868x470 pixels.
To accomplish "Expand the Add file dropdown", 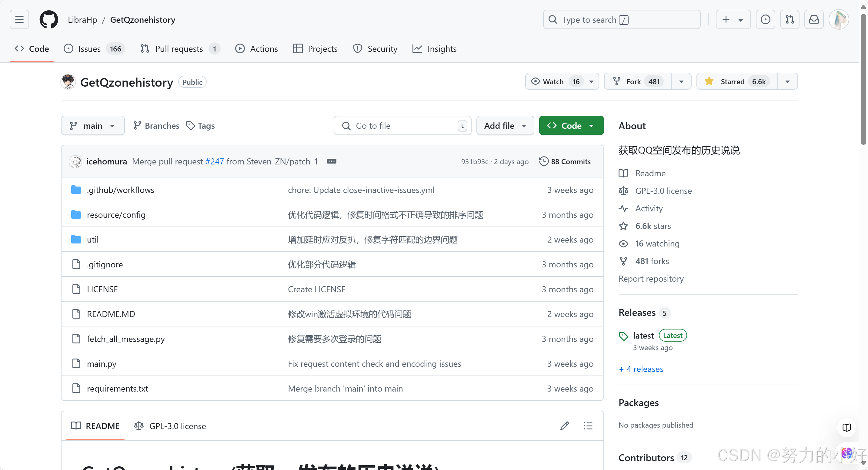I will tap(505, 126).
